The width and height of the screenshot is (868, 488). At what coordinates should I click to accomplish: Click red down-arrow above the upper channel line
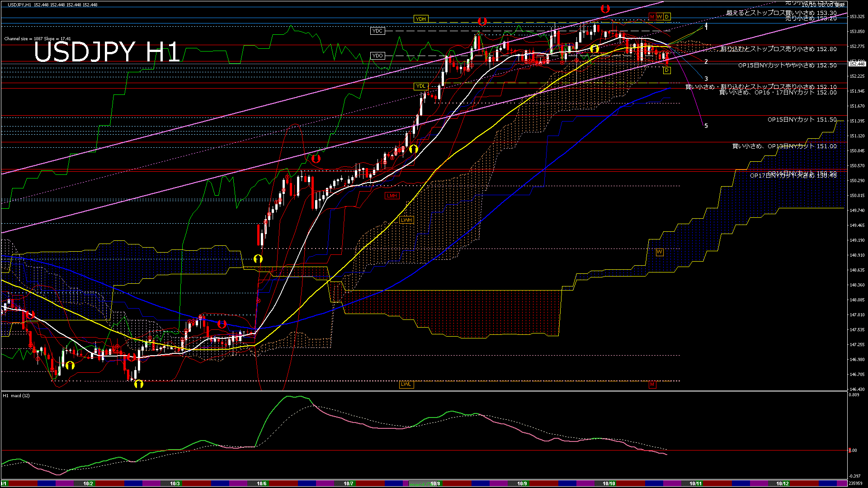[x=605, y=9]
